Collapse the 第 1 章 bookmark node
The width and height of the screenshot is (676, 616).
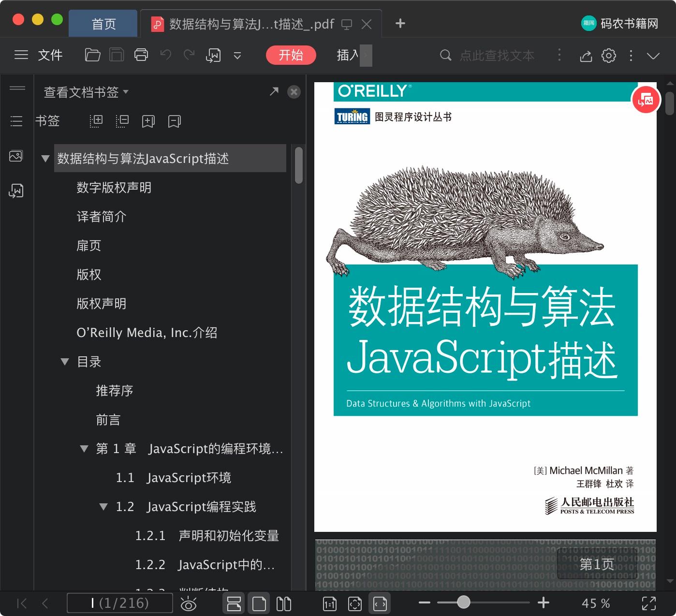coord(84,449)
